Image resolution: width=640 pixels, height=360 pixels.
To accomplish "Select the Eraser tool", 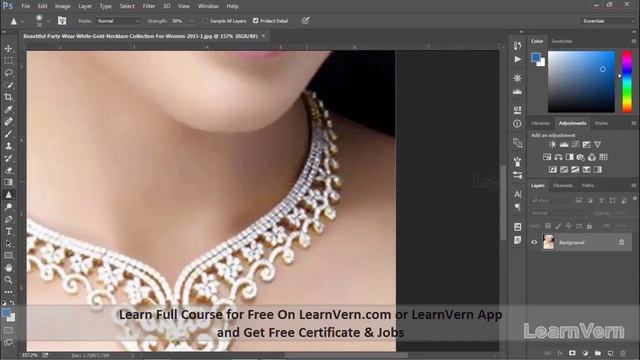I will click(8, 171).
